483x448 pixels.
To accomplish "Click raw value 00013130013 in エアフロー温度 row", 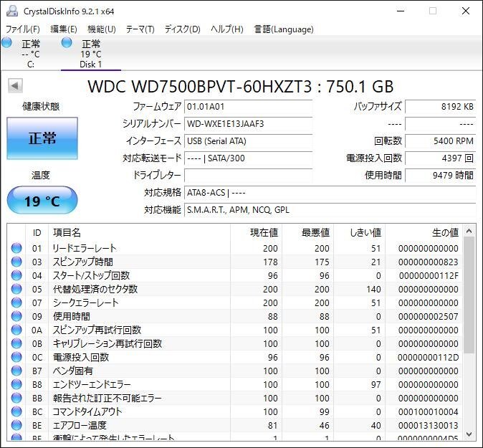I will tap(428, 426).
